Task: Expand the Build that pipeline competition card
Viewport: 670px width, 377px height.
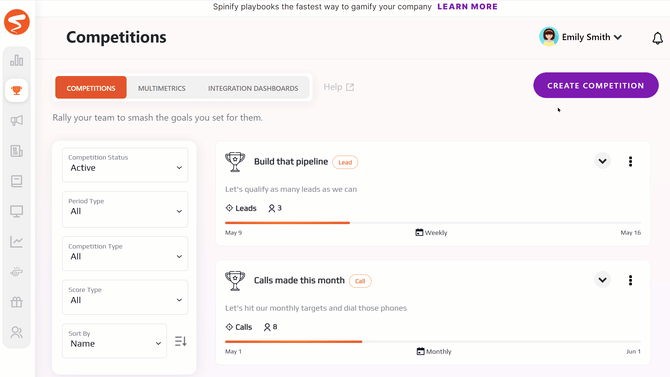Action: (x=602, y=161)
